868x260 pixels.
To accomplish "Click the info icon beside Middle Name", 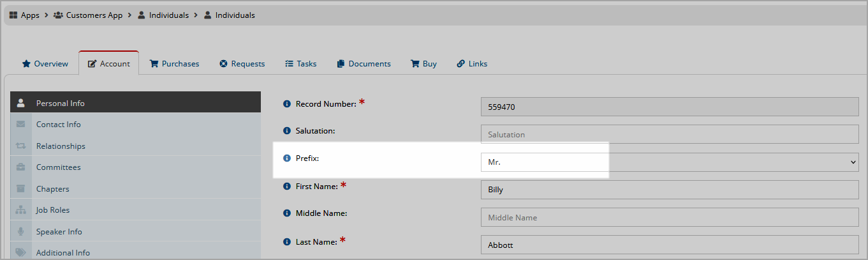I will [x=287, y=213].
